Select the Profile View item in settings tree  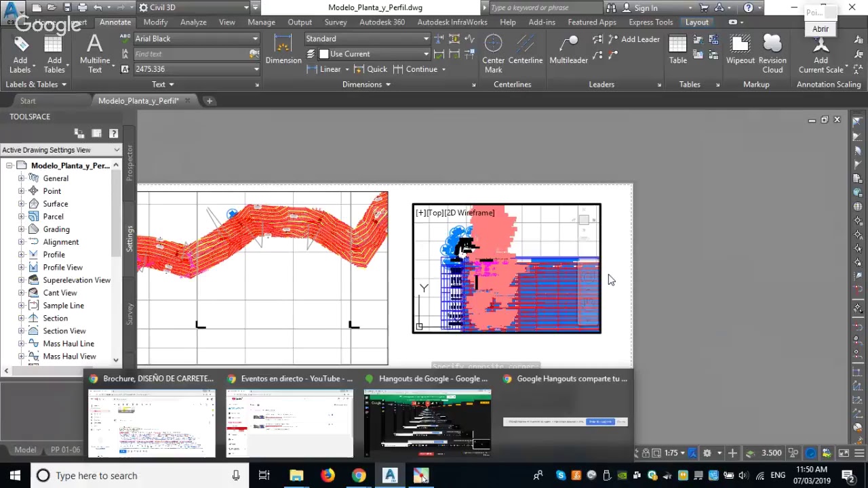point(62,267)
